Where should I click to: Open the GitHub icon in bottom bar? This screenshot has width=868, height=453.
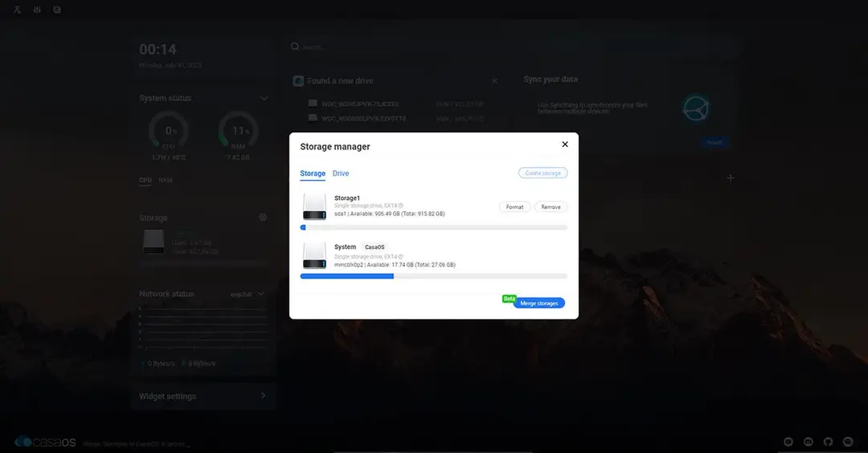(x=828, y=442)
